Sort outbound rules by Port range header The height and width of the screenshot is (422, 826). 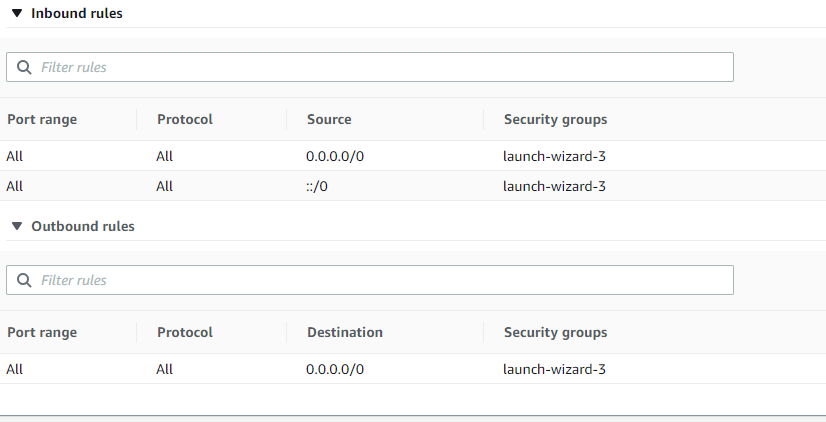[x=42, y=333]
